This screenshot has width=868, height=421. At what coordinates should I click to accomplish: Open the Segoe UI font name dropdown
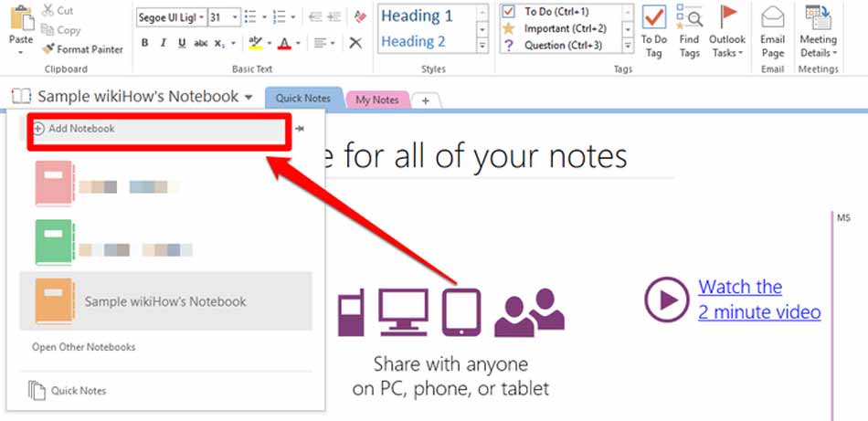(203, 17)
